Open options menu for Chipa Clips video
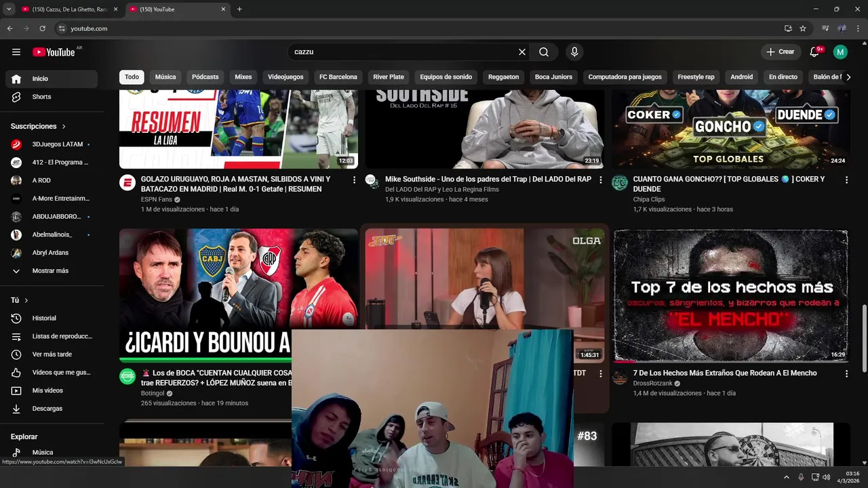 tap(846, 180)
